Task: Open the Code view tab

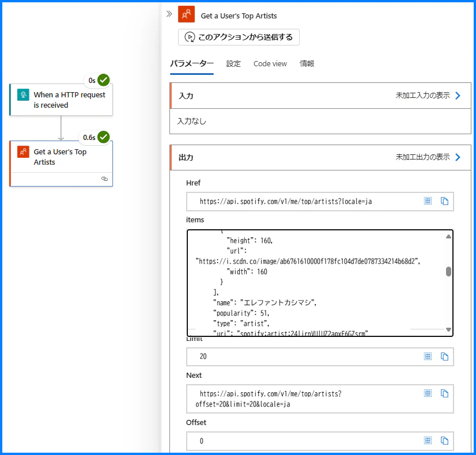Action: coord(270,64)
